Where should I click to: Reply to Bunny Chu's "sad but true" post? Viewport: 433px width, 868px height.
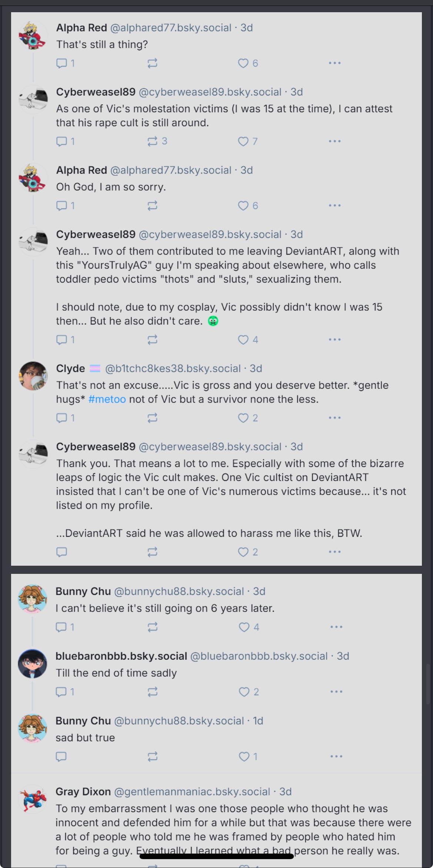pyautogui.click(x=61, y=757)
